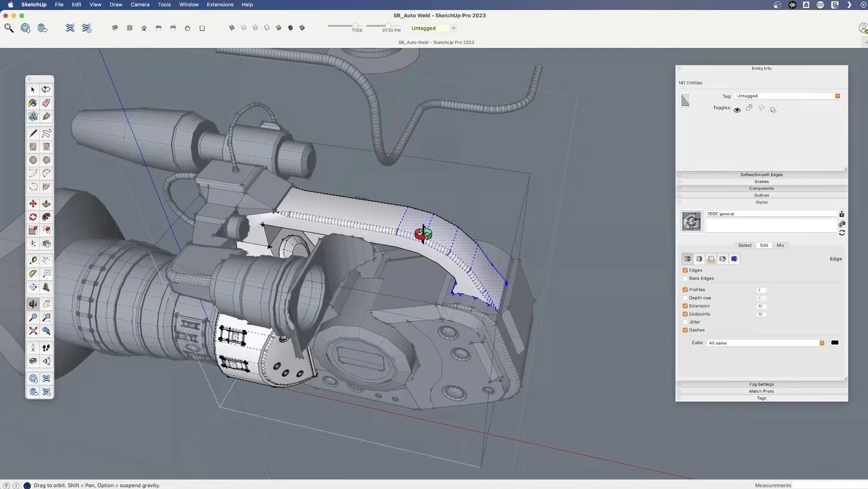The height and width of the screenshot is (489, 868).
Task: Click the Paint Bucket tool
Action: click(x=33, y=103)
